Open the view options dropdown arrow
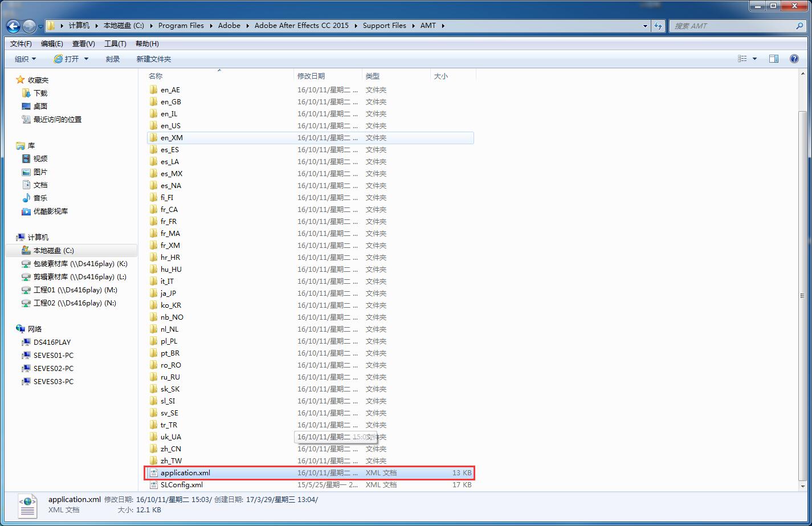The image size is (812, 526). (755, 59)
